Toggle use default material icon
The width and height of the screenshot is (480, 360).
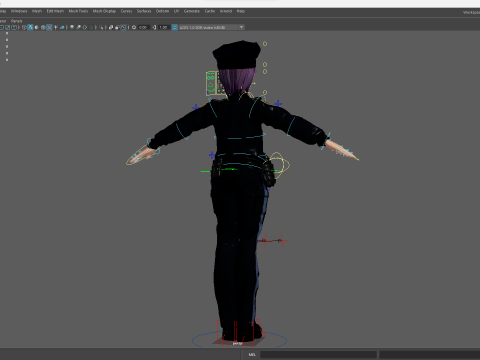pyautogui.click(x=36, y=27)
